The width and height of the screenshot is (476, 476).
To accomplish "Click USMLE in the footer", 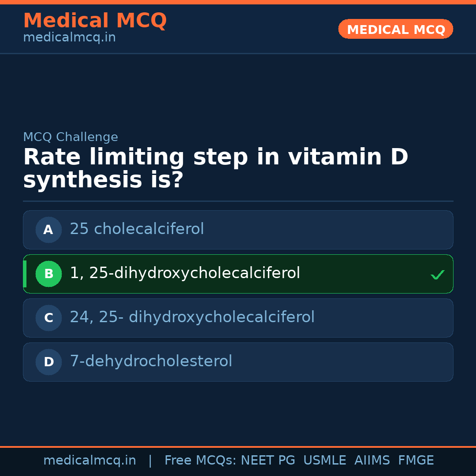I will (324, 461).
